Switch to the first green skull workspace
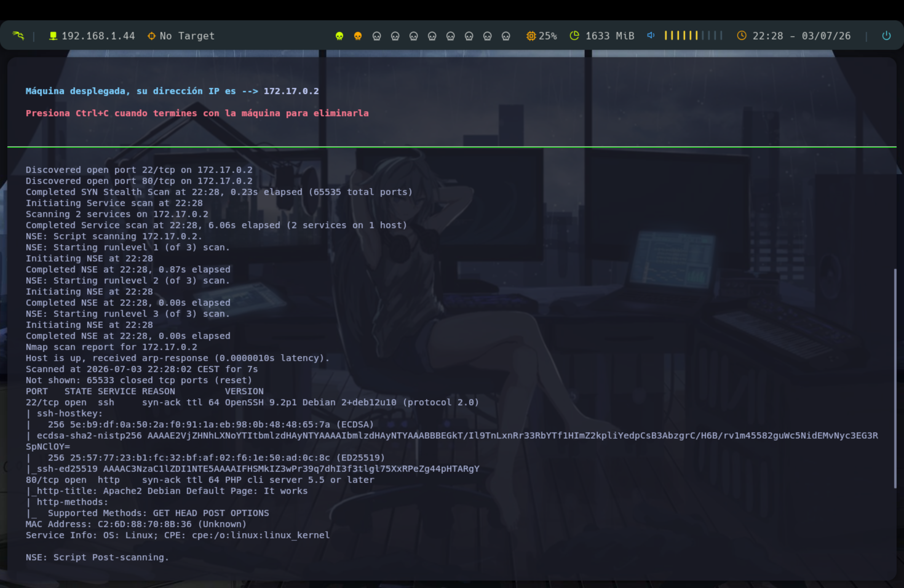 (x=339, y=36)
